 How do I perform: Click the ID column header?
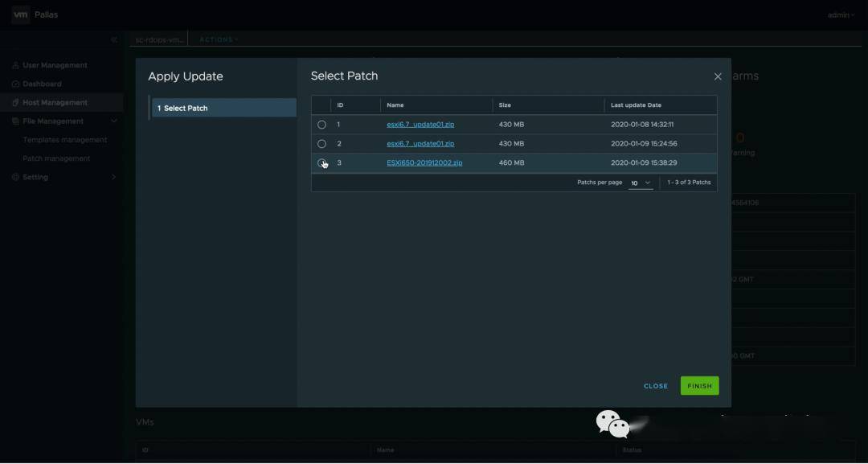point(341,105)
